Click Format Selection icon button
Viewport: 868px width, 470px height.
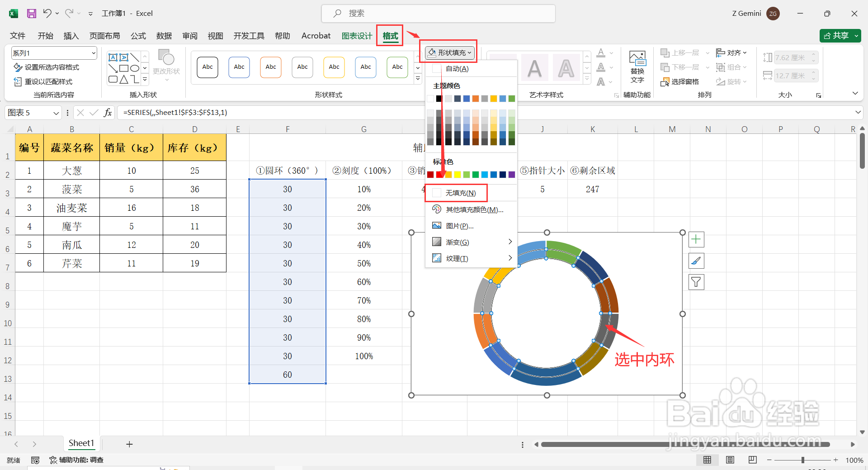(x=46, y=67)
